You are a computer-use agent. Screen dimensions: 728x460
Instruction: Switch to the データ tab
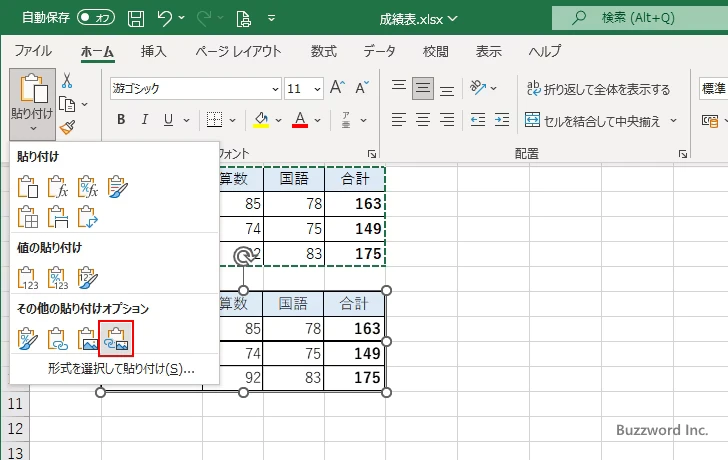click(379, 51)
